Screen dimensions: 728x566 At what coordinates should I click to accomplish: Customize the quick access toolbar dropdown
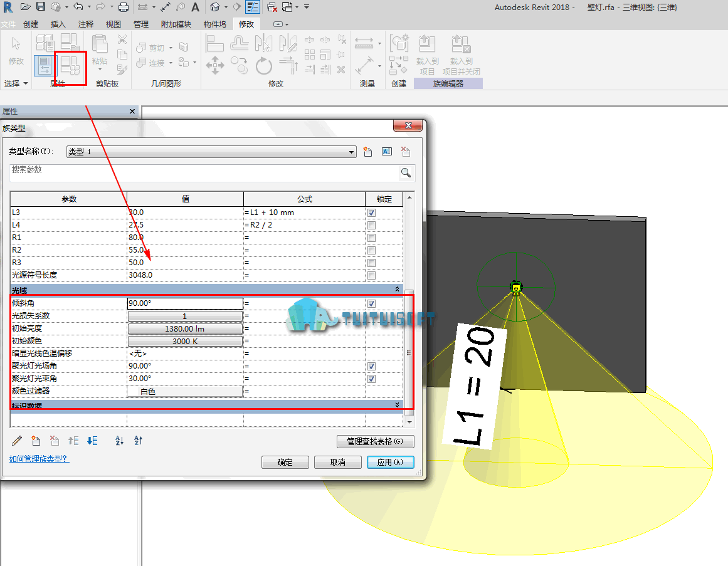pyautogui.click(x=307, y=7)
